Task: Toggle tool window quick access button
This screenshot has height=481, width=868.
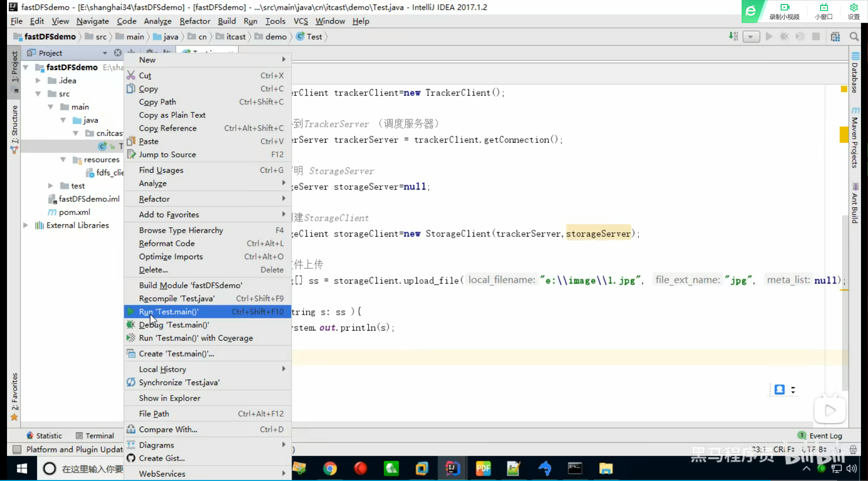Action: coord(16,450)
